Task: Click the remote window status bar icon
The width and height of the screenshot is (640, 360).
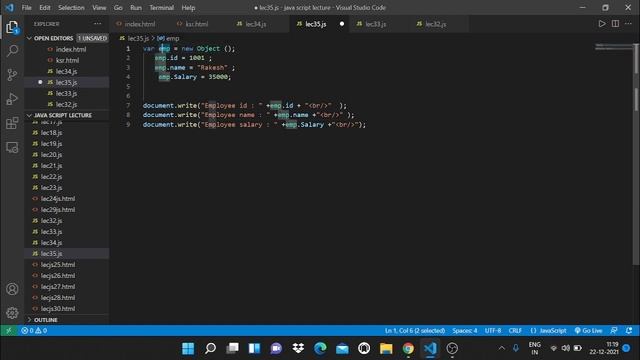Action: (x=9, y=331)
